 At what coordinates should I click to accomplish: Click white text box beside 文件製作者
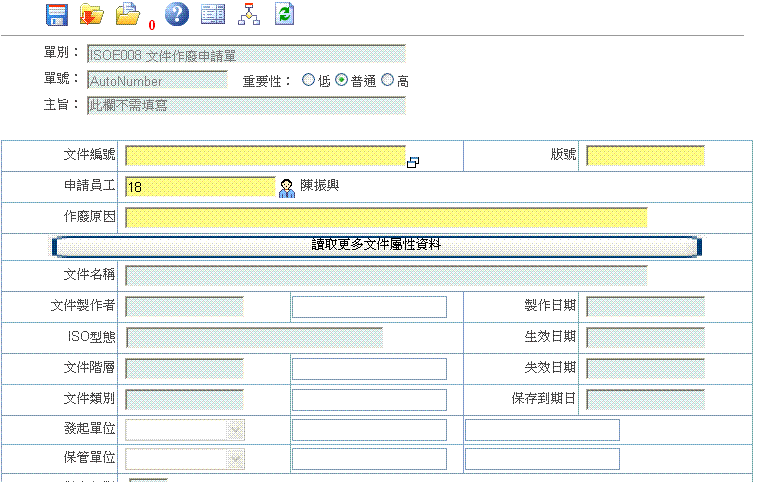pyautogui.click(x=369, y=307)
